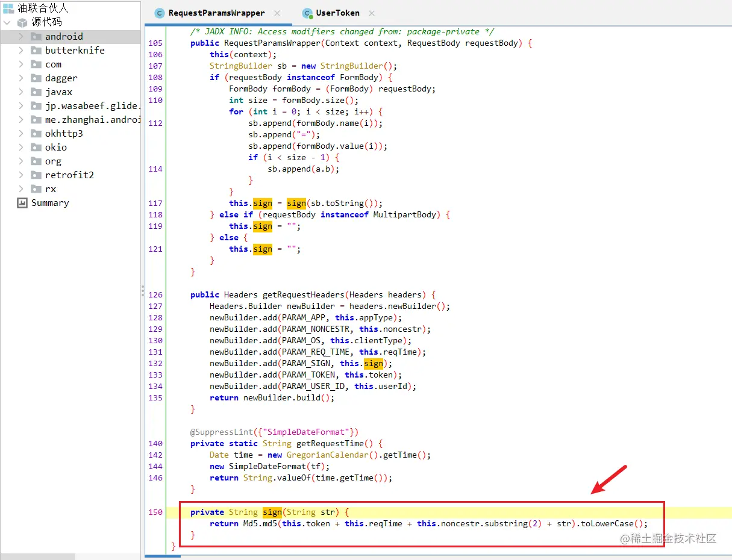Image resolution: width=732 pixels, height=560 pixels.
Task: Close the UserToken tab
Action: pyautogui.click(x=371, y=13)
